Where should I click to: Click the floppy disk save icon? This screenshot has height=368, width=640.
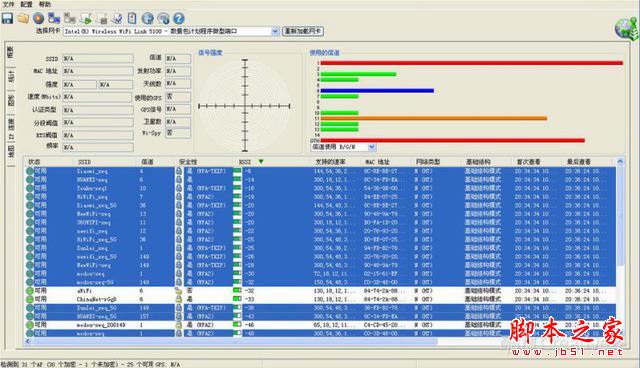point(7,18)
